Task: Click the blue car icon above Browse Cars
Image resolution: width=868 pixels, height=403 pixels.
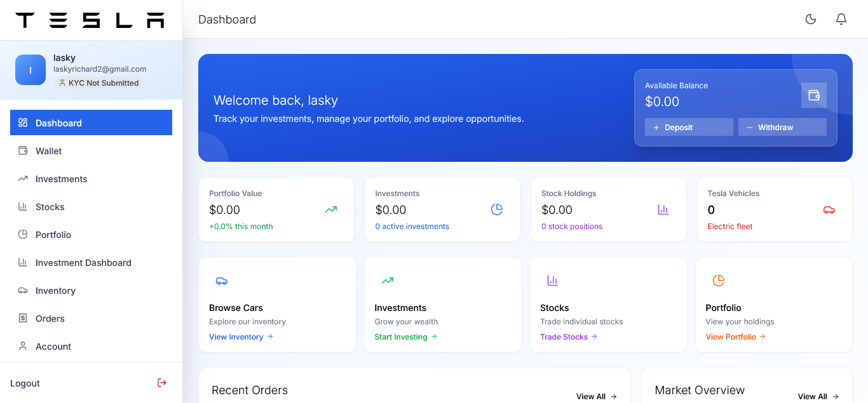Action: pyautogui.click(x=222, y=281)
